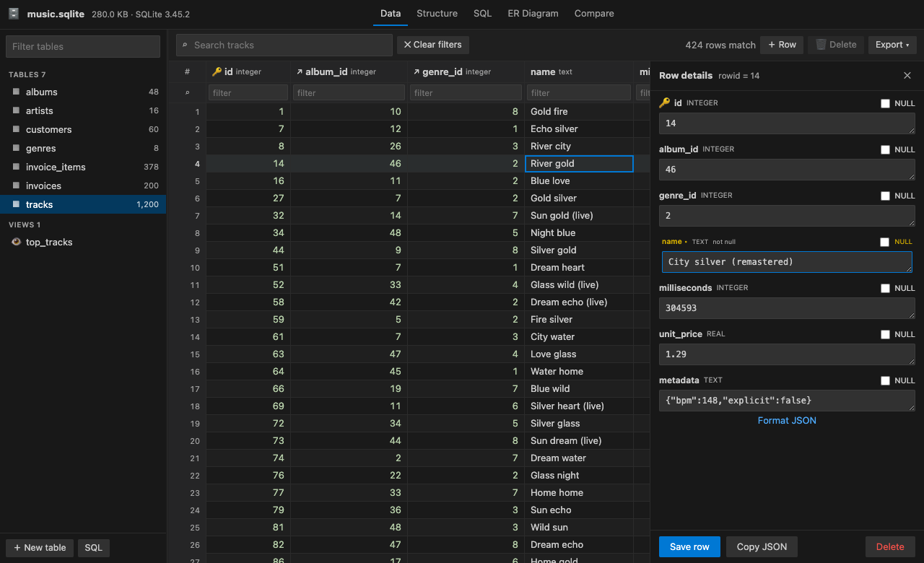Click the genres table icon

pyautogui.click(x=16, y=148)
